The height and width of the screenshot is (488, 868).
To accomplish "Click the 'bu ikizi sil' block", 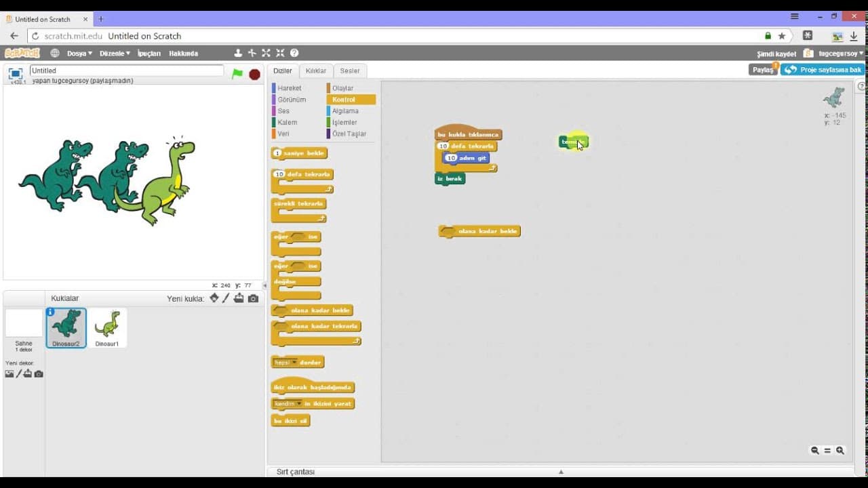I will [x=291, y=421].
